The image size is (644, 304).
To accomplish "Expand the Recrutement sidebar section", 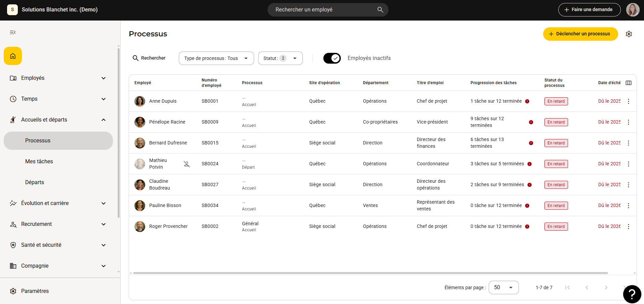I will click(58, 224).
